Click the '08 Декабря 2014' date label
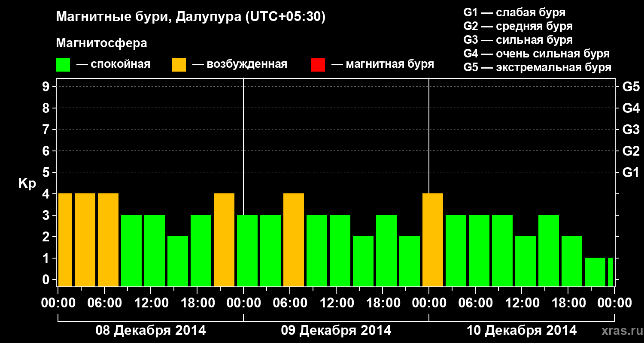 pos(150,331)
